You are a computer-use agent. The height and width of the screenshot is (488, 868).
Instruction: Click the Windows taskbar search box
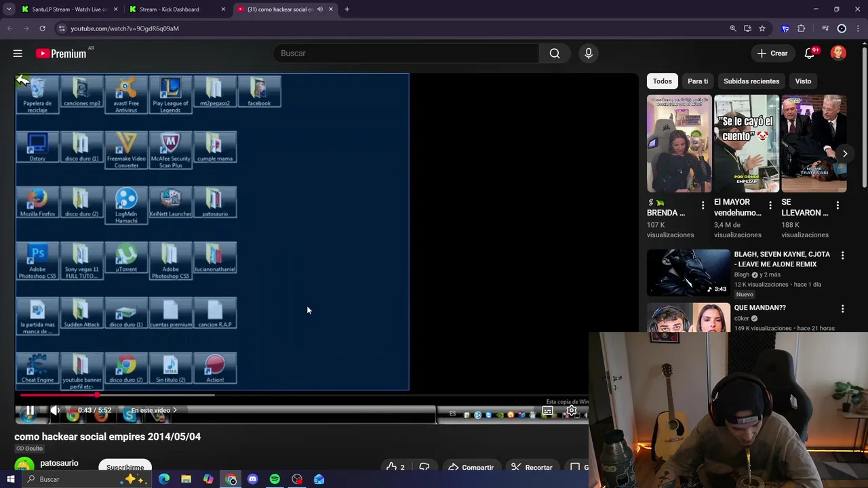coord(88,479)
